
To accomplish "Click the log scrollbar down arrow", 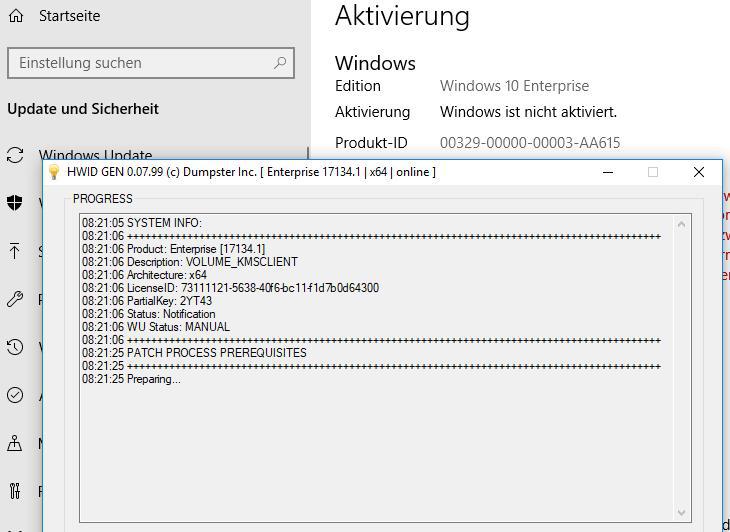I will 682,512.
